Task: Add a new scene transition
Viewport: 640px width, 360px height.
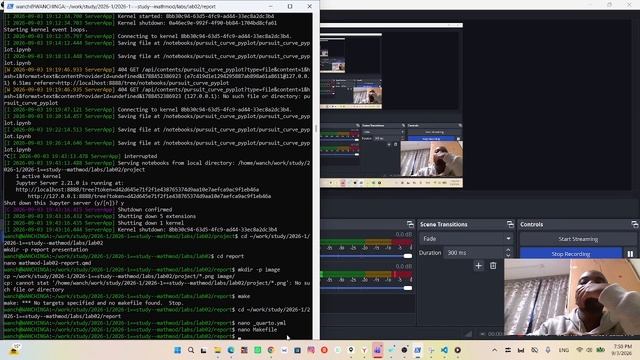Action: pos(478,266)
